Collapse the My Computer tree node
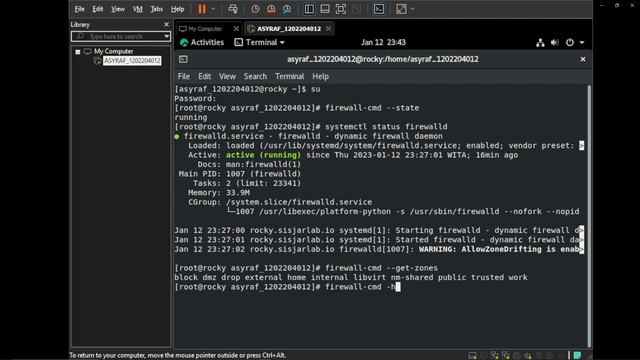 pos(78,52)
